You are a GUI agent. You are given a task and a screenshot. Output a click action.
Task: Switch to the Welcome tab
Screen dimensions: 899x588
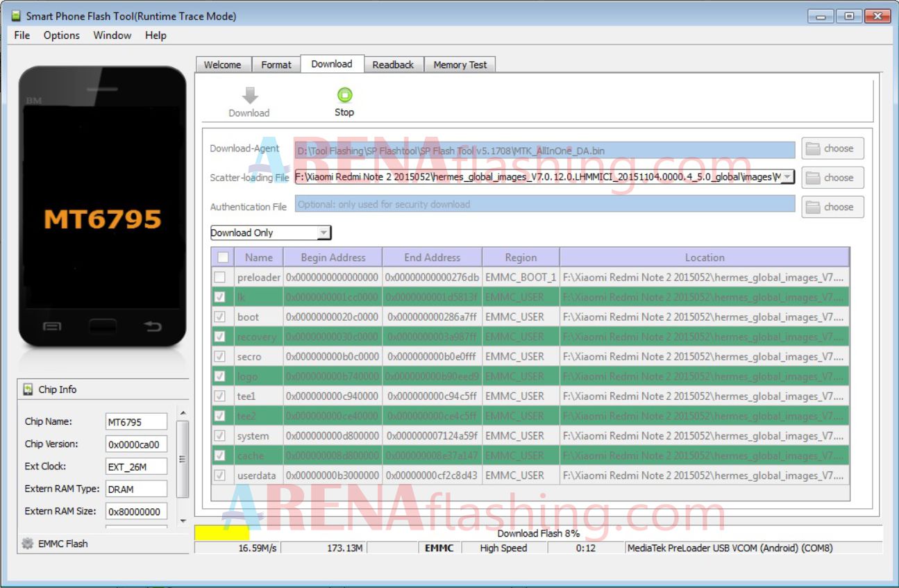click(223, 65)
